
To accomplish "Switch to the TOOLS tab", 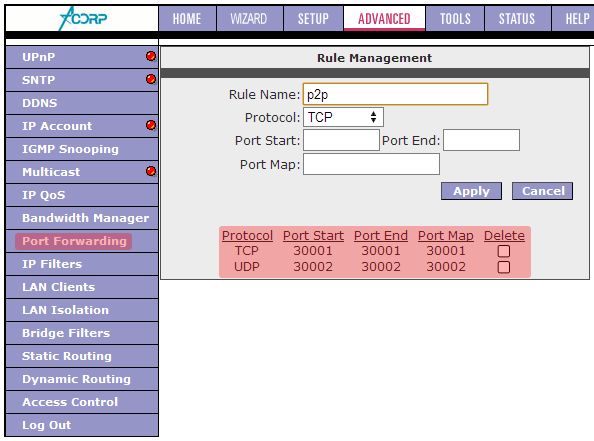I will [455, 19].
